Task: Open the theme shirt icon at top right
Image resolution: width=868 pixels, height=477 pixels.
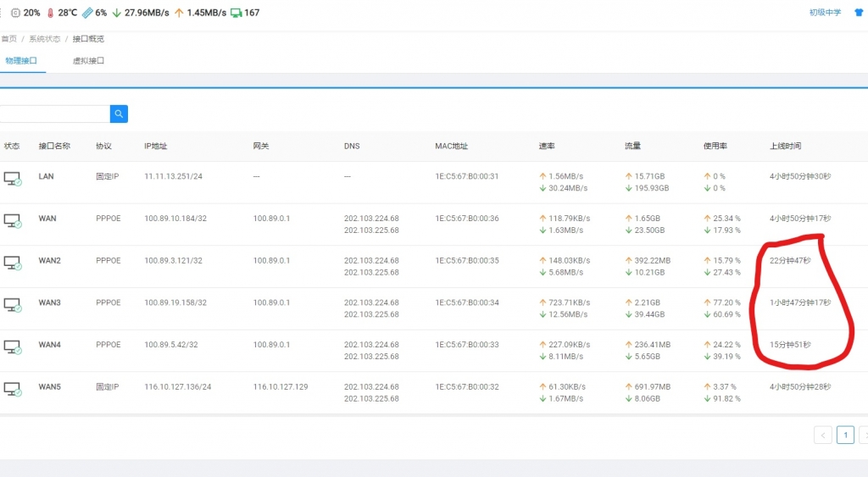Action: coord(859,13)
